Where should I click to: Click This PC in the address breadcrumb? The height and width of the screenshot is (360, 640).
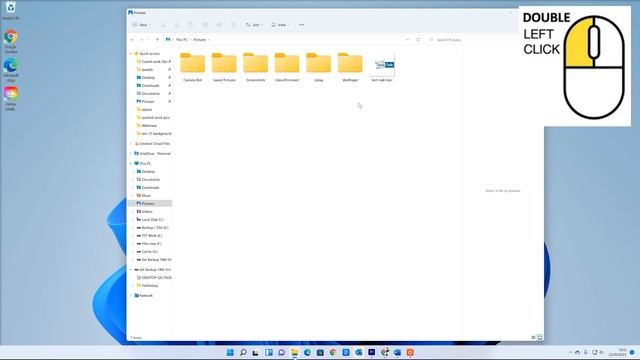tap(181, 40)
